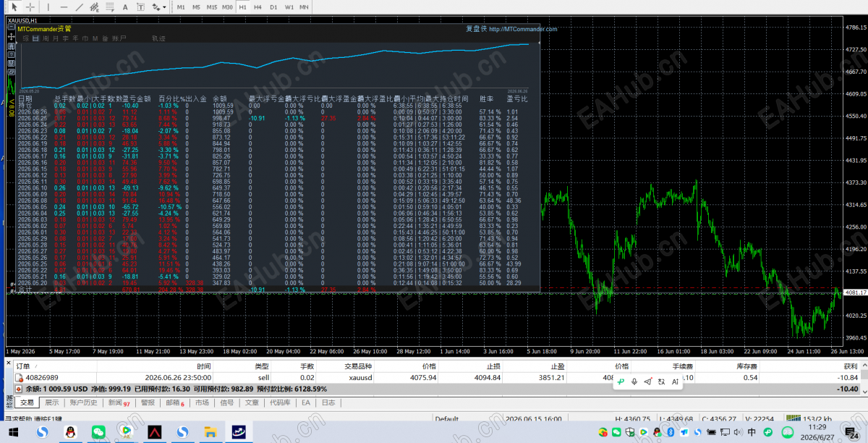868x443 pixels.
Task: Toggle the H4 timeframe button
Action: (258, 7)
